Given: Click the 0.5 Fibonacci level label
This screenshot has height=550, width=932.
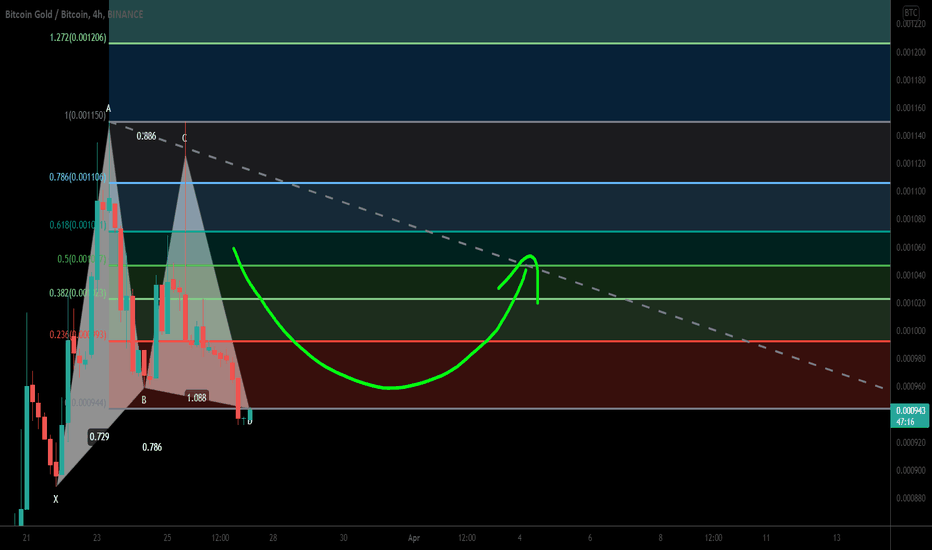Looking at the screenshot, I should coord(81,259).
